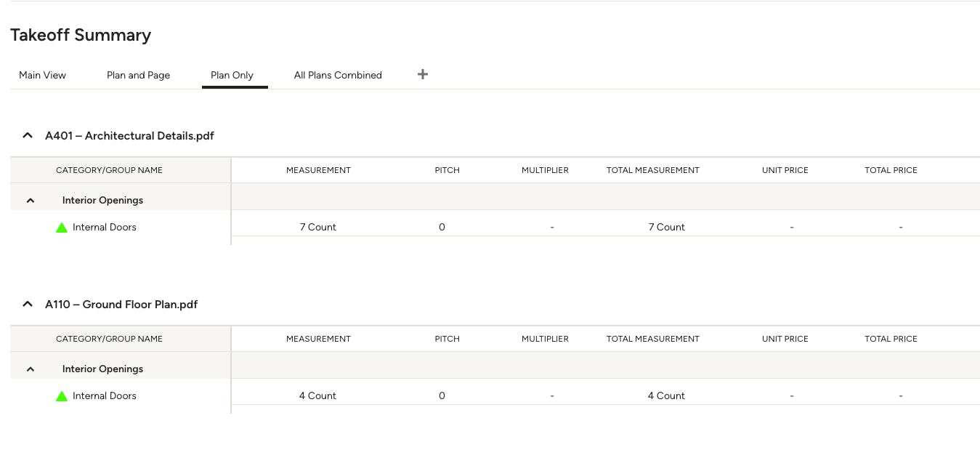Select Internal Doors row in A401 table
The image size is (980, 450).
pyautogui.click(x=495, y=228)
